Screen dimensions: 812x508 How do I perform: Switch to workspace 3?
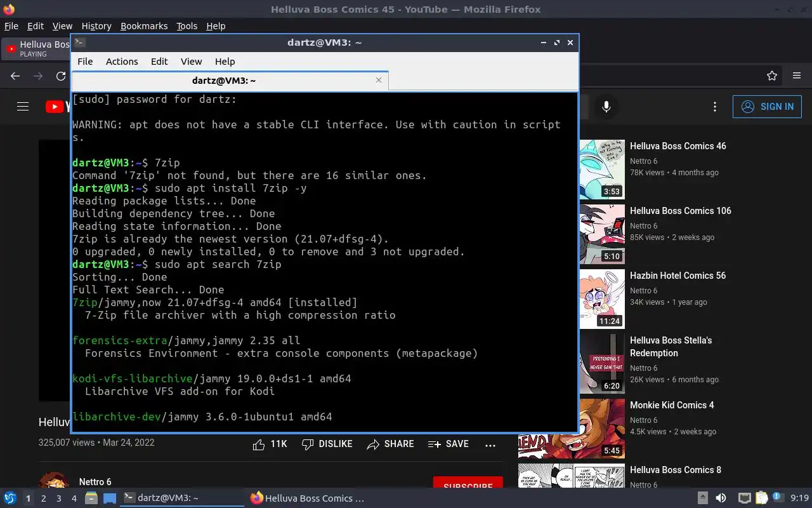coord(58,498)
